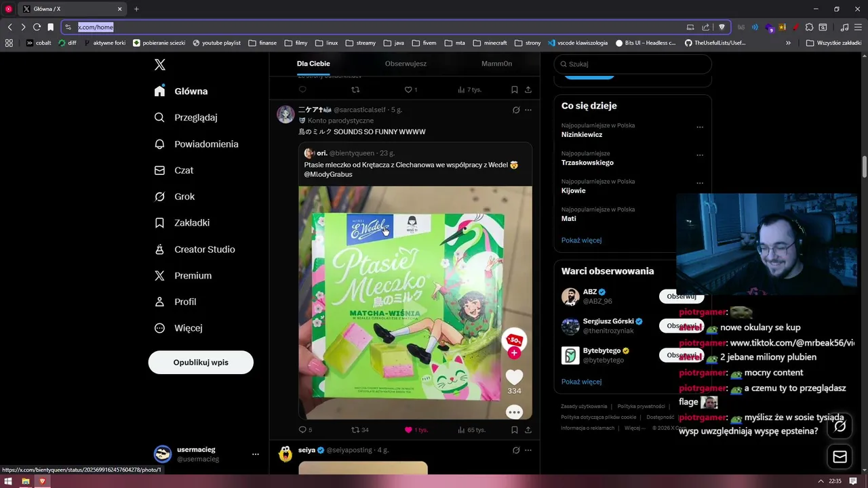Open the Windows notification center
This screenshot has height=488, width=868.
(853, 481)
